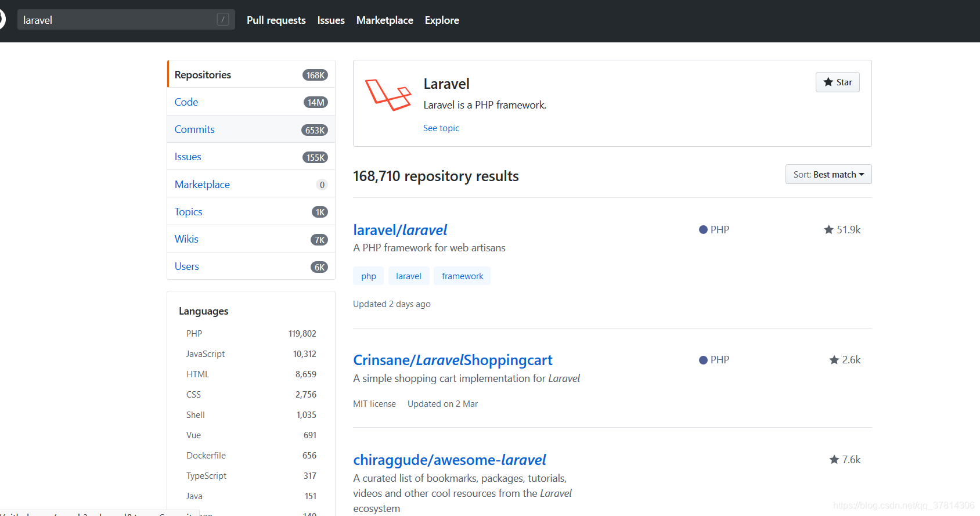Open Explore in top navigation
This screenshot has height=516, width=980.
point(442,20)
